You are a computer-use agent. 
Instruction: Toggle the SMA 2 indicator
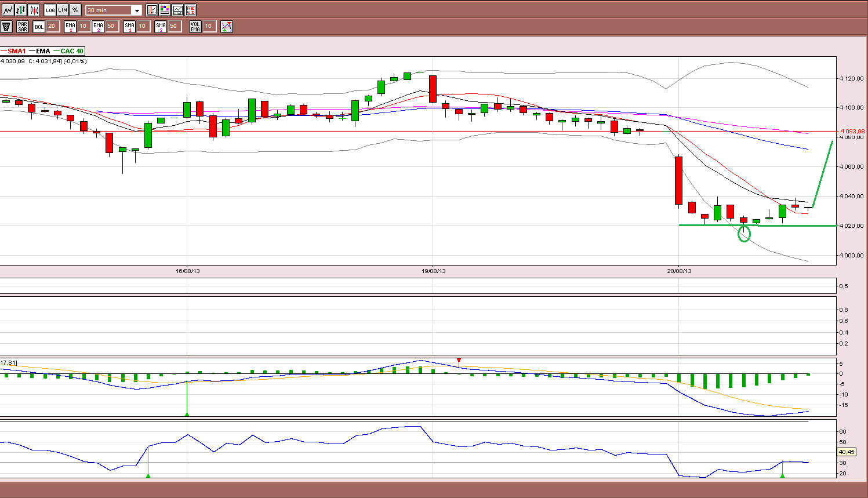(x=161, y=27)
